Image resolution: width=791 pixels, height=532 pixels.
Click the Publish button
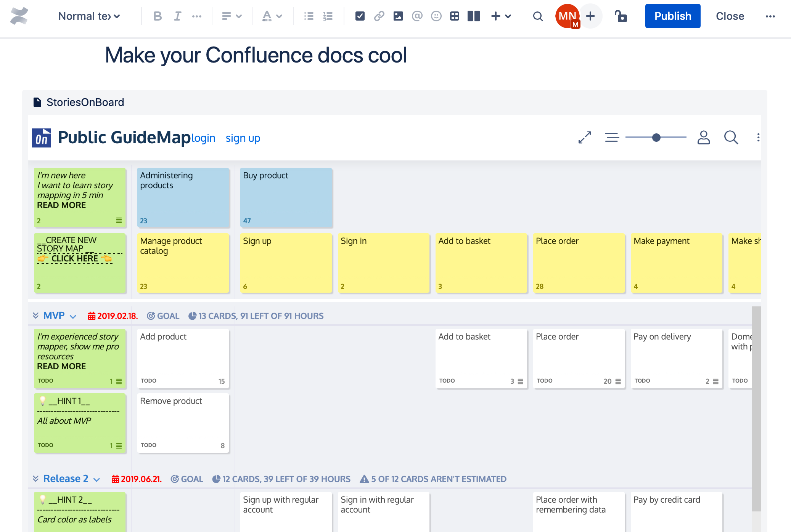click(672, 16)
